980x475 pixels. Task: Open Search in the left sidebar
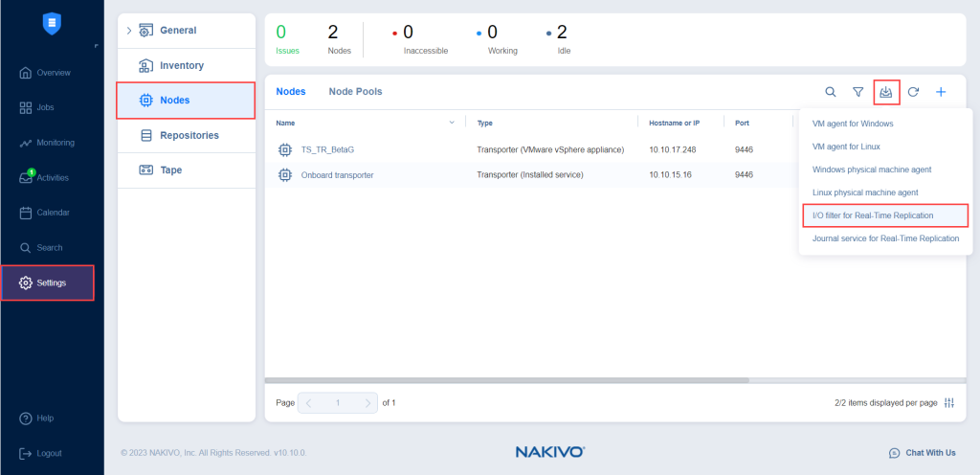(x=41, y=247)
